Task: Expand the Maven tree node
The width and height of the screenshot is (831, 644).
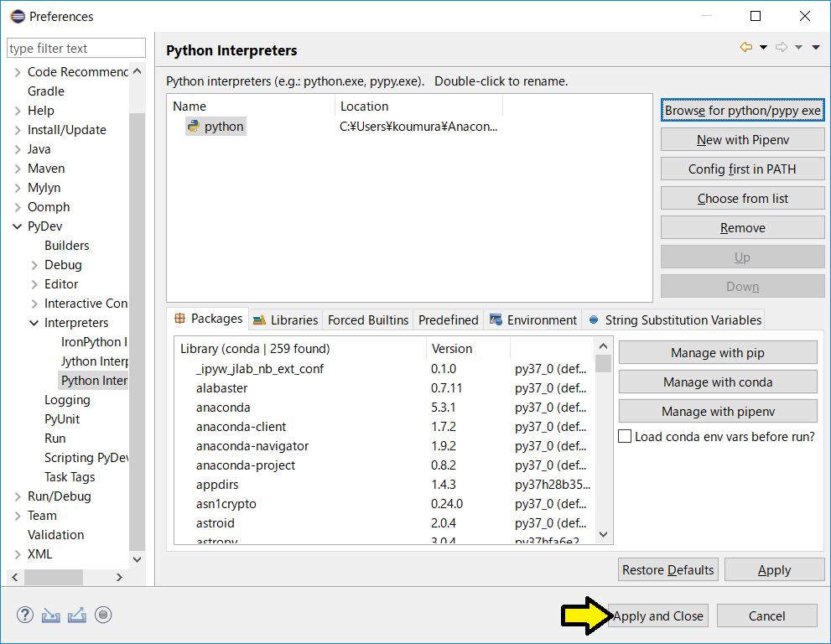Action: pyautogui.click(x=18, y=169)
